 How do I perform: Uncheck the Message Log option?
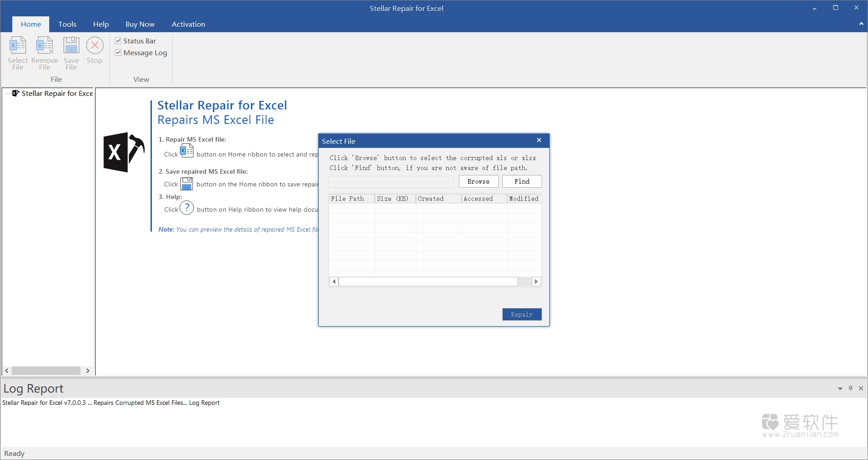point(118,52)
